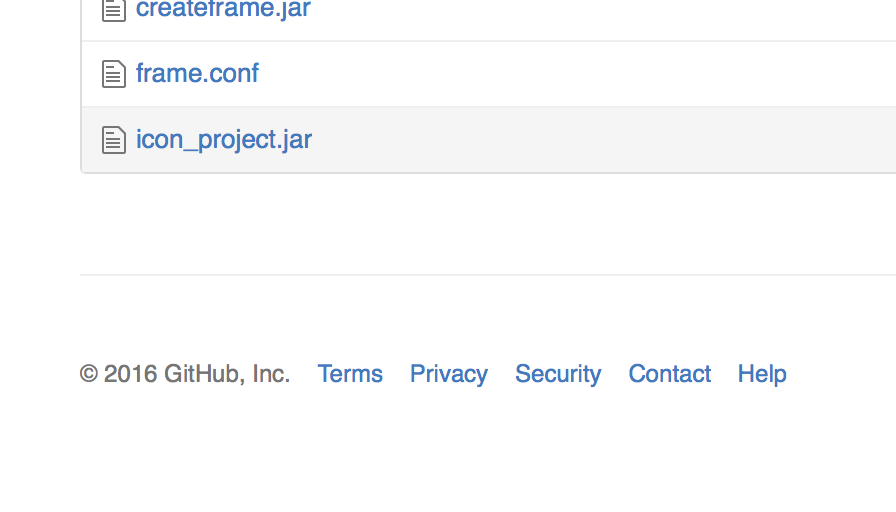Open the Contact footer link
This screenshot has height=512, width=896.
click(669, 374)
